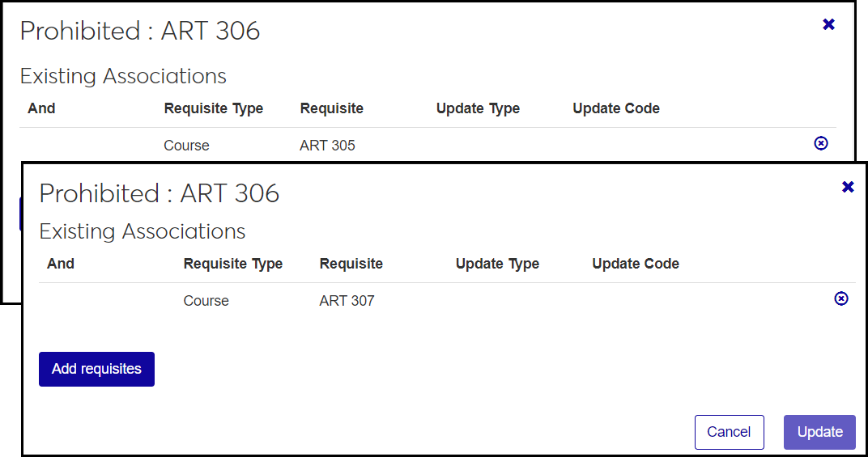
Task: Click the And header above ART 307 row
Action: tap(61, 264)
